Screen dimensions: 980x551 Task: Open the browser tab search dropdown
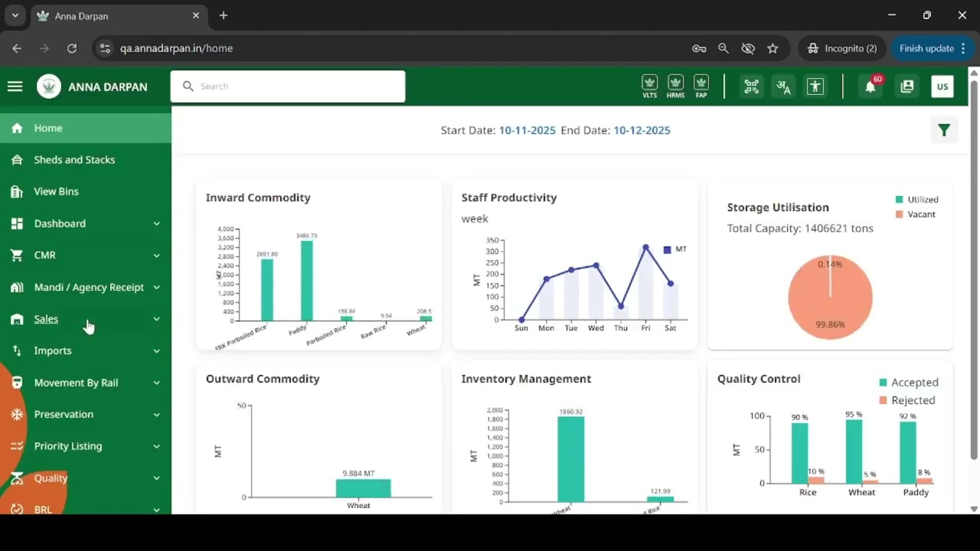[15, 15]
